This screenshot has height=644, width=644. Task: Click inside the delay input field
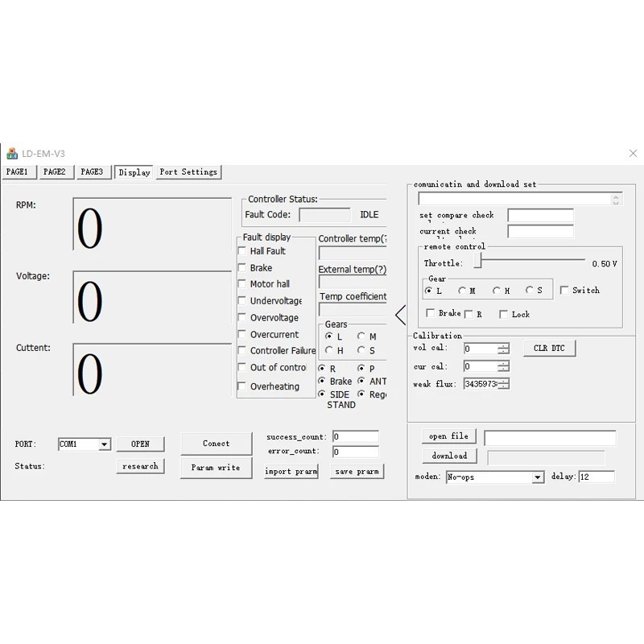(596, 476)
